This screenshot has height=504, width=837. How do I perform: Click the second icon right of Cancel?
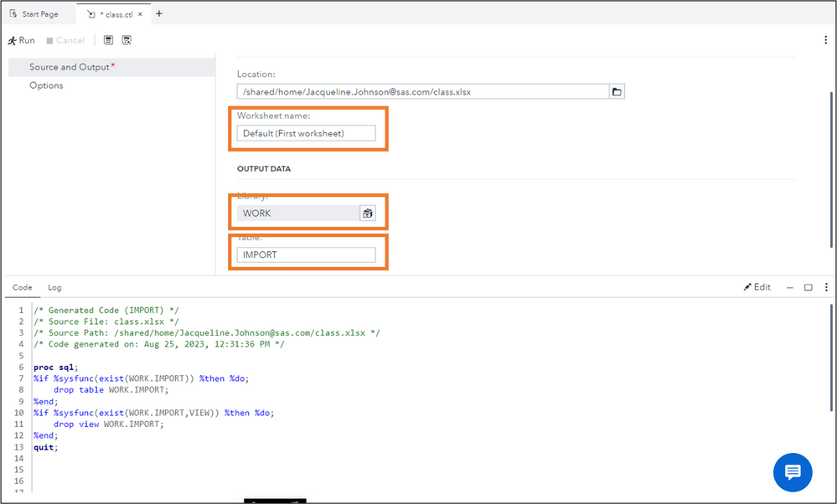[127, 40]
